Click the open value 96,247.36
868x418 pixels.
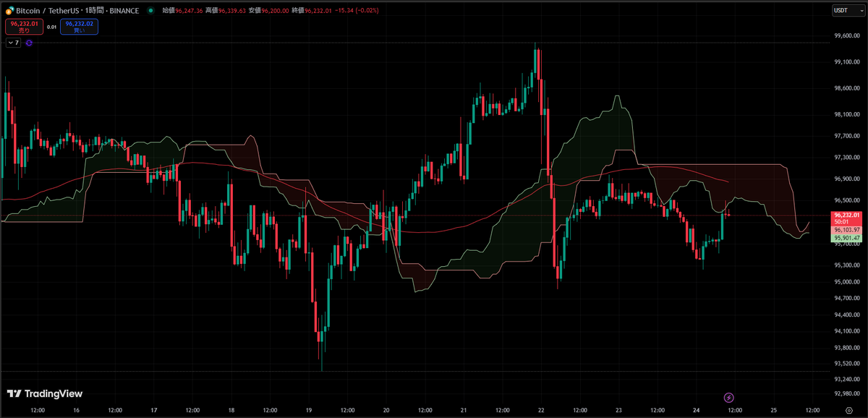tap(188, 11)
